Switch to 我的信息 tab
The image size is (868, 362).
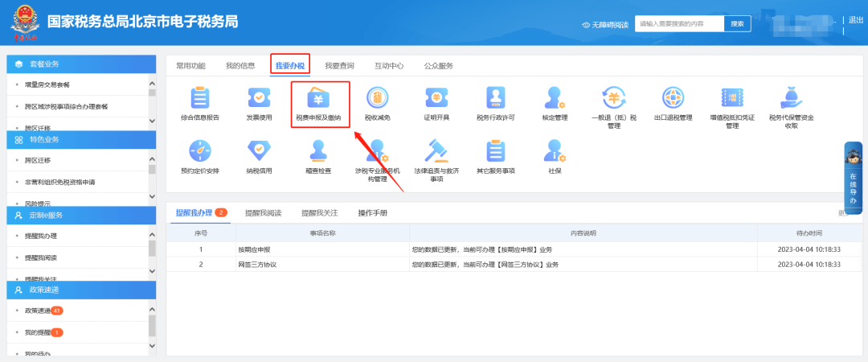[240, 66]
